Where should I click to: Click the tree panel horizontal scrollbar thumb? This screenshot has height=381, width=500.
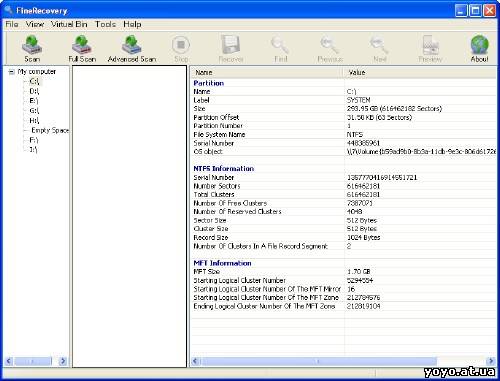tap(33, 361)
